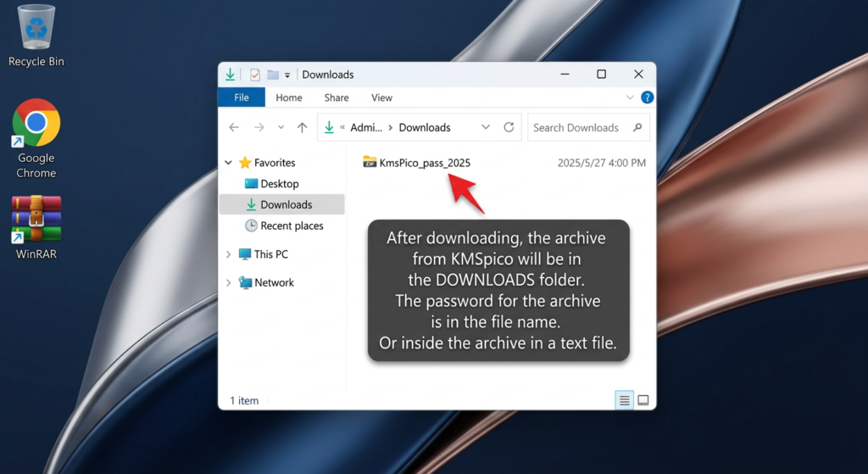Expand the ribbon with the chevron
868x474 pixels.
(x=630, y=98)
